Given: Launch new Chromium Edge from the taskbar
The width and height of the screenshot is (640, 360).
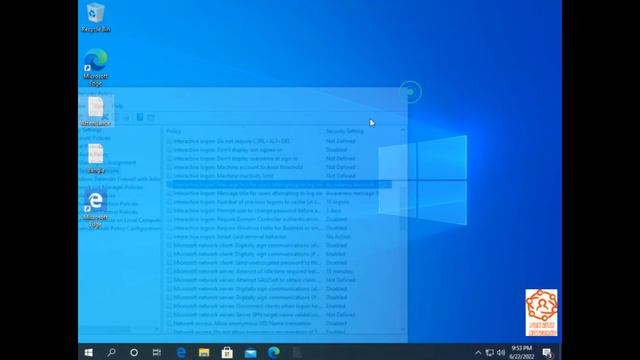Looking at the screenshot, I should pos(274,352).
